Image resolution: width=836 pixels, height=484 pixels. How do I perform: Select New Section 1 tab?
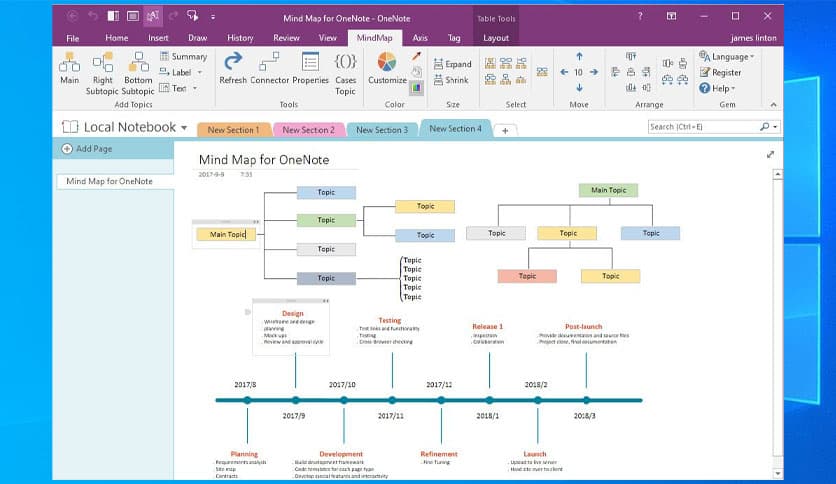(233, 130)
